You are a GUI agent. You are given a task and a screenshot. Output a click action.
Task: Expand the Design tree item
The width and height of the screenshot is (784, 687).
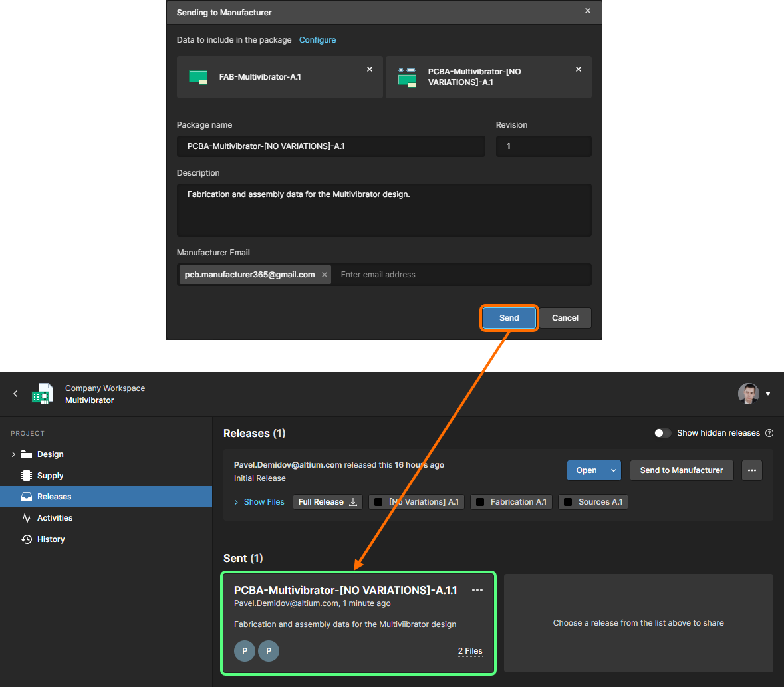(13, 454)
